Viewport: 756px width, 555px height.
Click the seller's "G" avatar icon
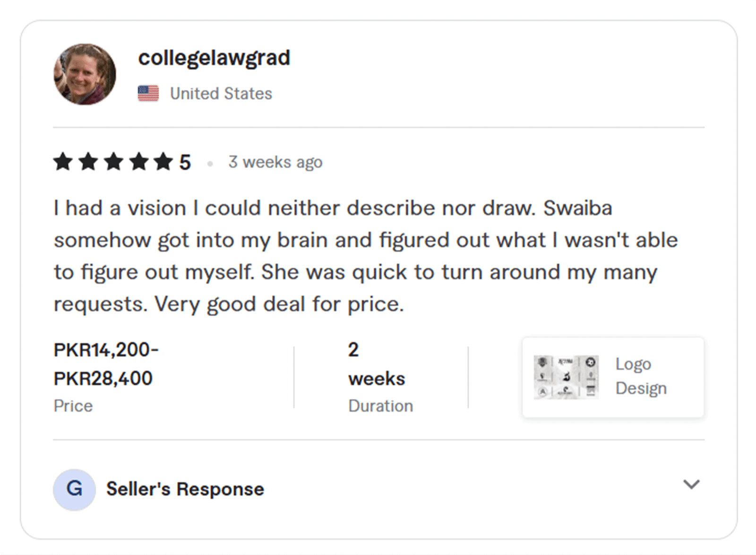[74, 489]
